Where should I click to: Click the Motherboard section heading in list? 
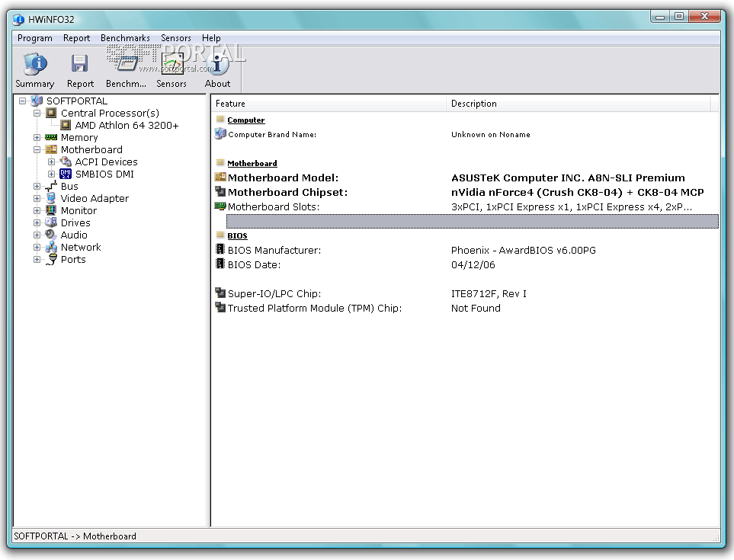tap(252, 163)
